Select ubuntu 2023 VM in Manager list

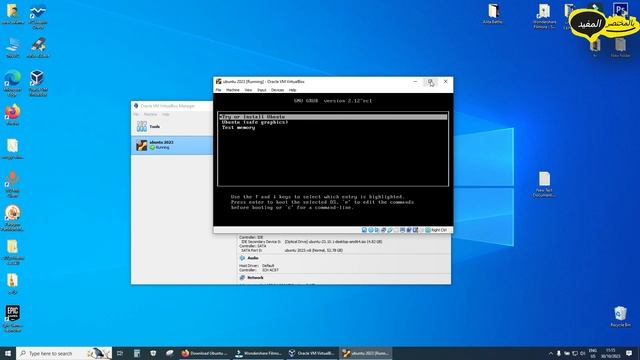point(172,145)
